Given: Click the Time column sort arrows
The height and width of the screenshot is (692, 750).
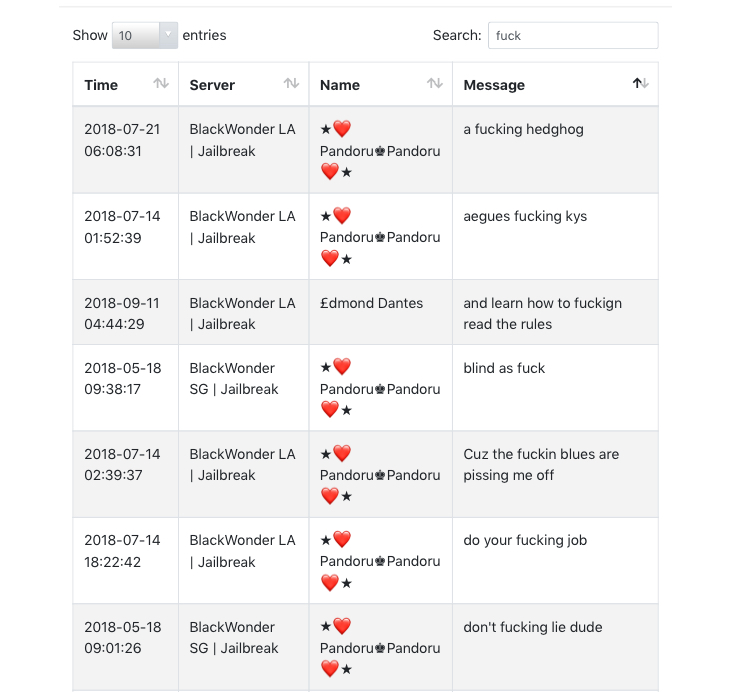Looking at the screenshot, I should pos(161,84).
